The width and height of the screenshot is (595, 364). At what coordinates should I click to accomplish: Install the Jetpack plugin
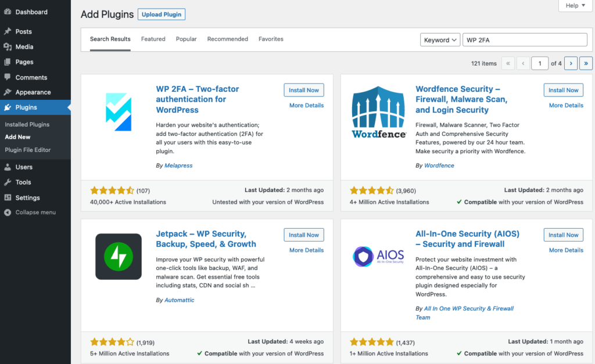pyautogui.click(x=303, y=235)
